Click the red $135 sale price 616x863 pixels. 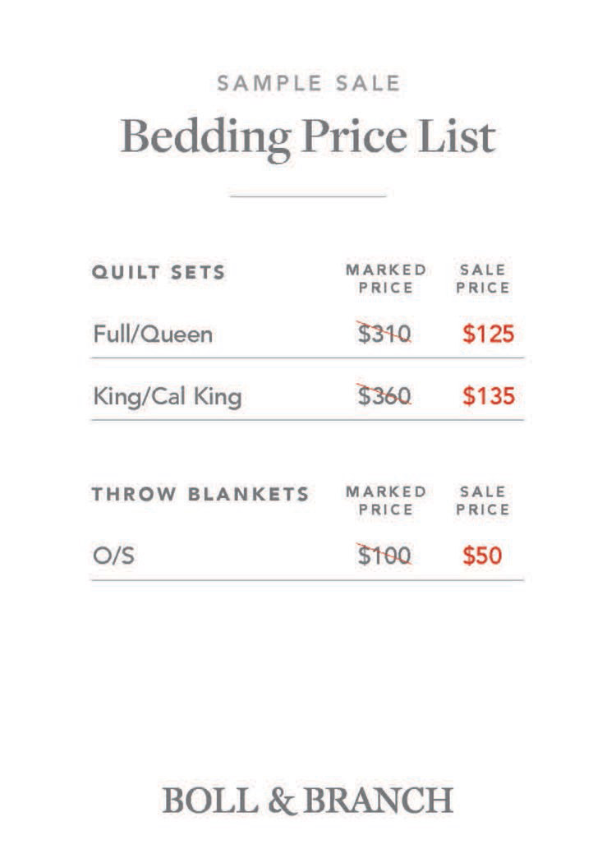tap(488, 397)
